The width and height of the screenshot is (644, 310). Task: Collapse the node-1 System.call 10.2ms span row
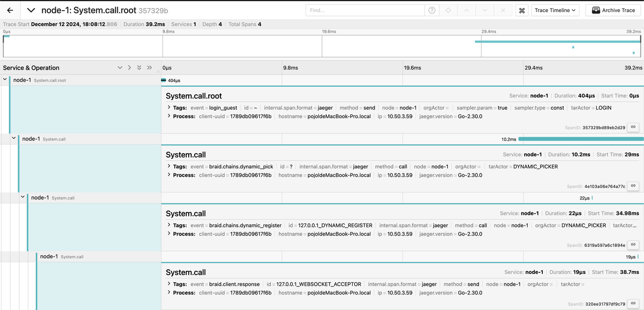click(14, 139)
